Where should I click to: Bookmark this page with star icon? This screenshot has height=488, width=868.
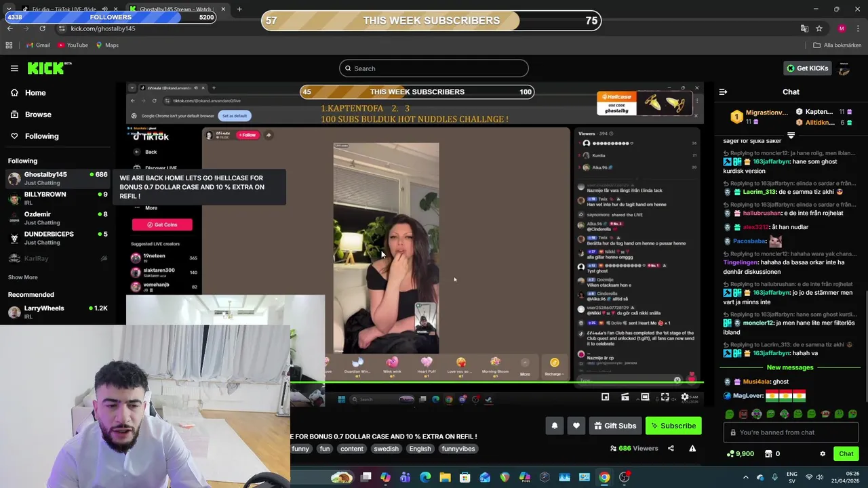819,28
